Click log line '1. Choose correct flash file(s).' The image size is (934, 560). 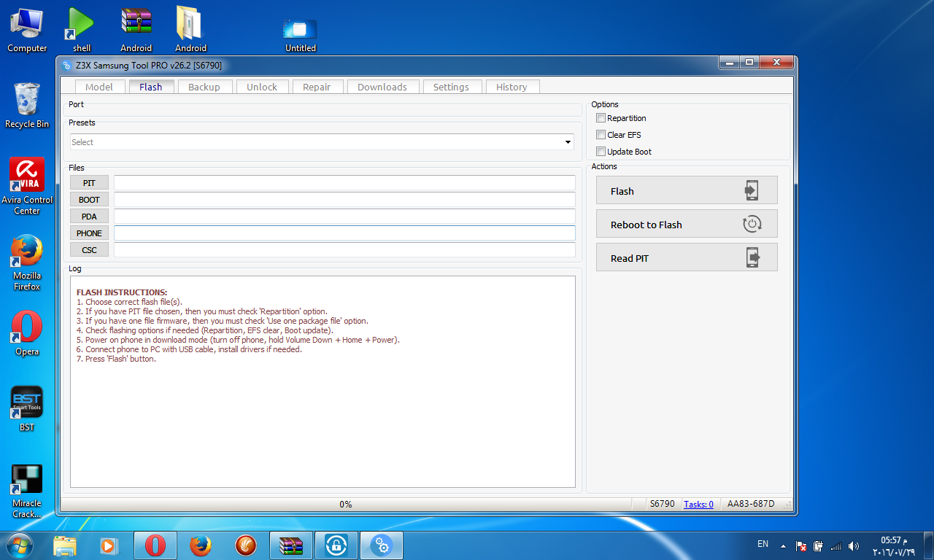[129, 302]
